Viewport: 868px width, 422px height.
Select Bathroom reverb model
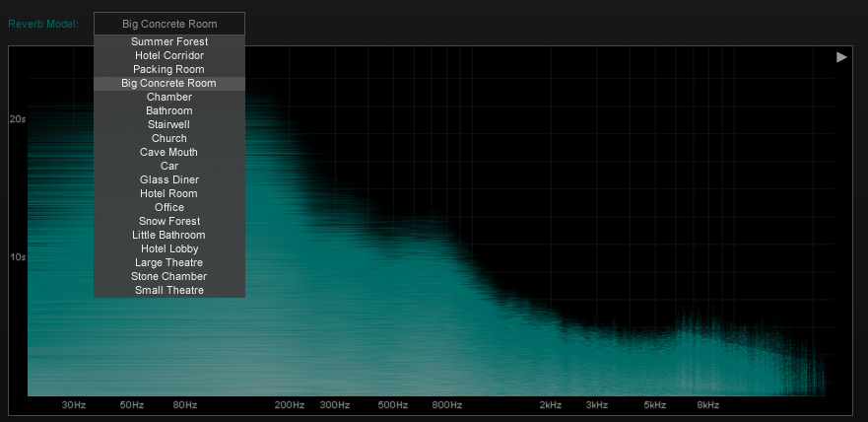(168, 111)
